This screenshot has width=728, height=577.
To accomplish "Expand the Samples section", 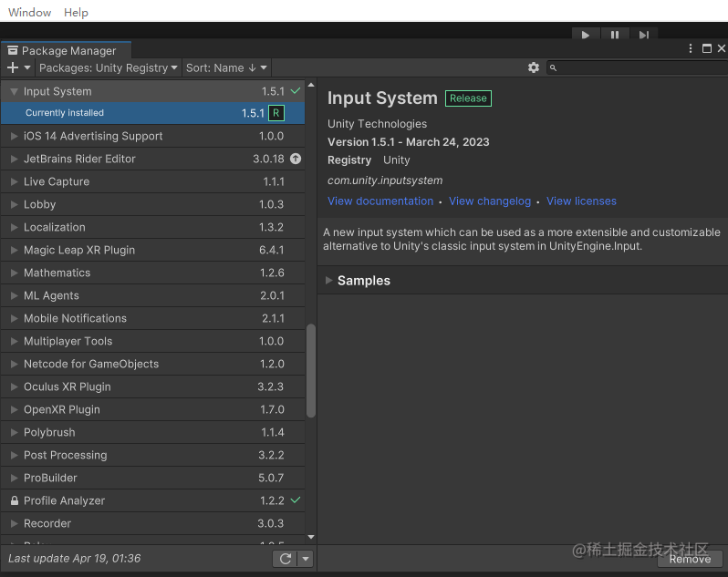I will 328,280.
